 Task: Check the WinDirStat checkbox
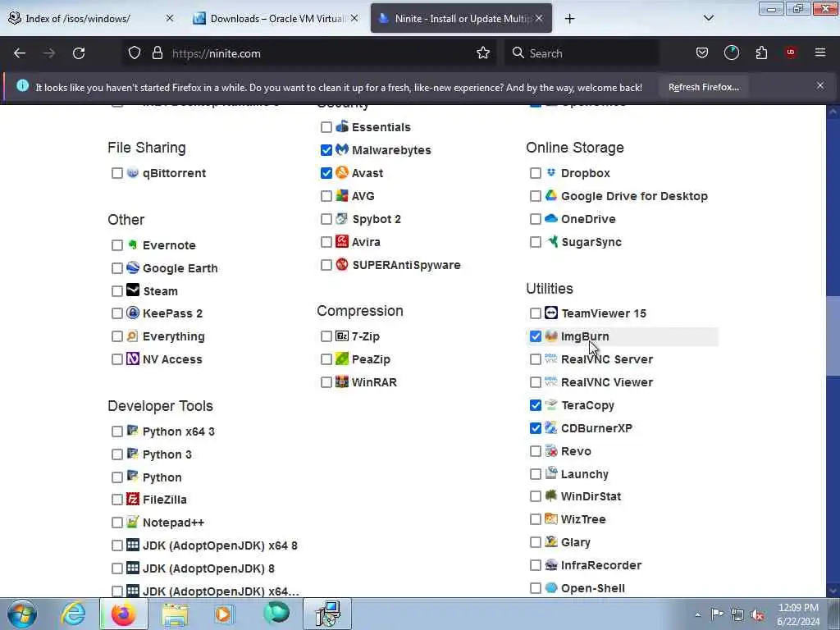[535, 496]
